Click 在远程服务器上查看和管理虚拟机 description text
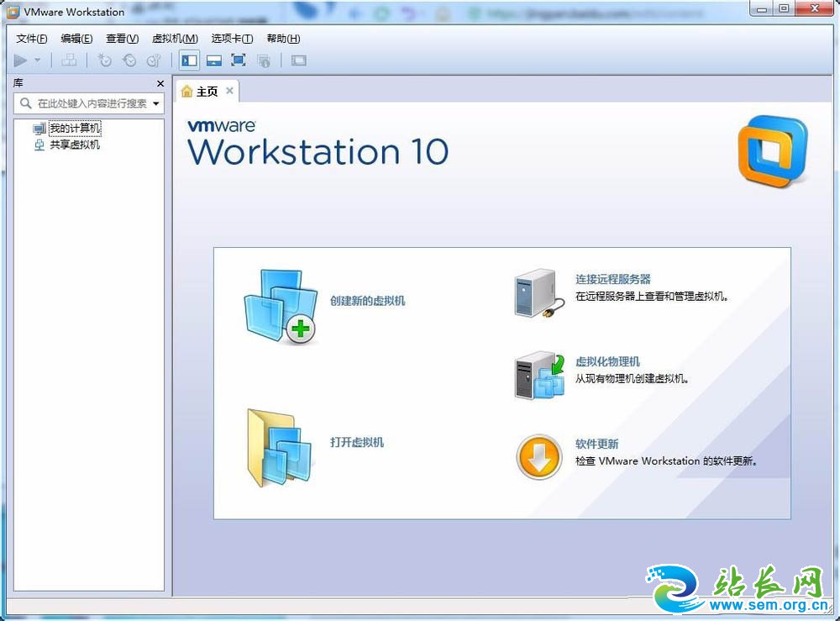This screenshot has height=621, width=840. [x=652, y=297]
